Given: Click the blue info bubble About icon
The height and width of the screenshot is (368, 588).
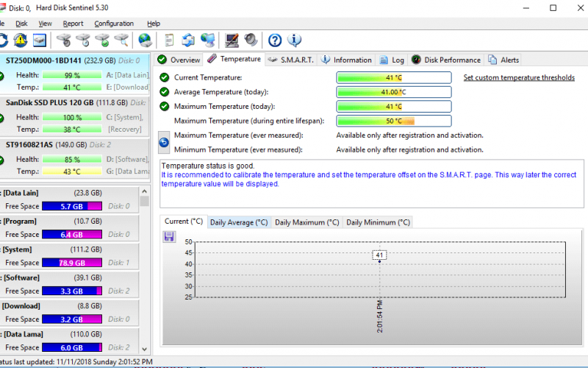Looking at the screenshot, I should pyautogui.click(x=295, y=40).
